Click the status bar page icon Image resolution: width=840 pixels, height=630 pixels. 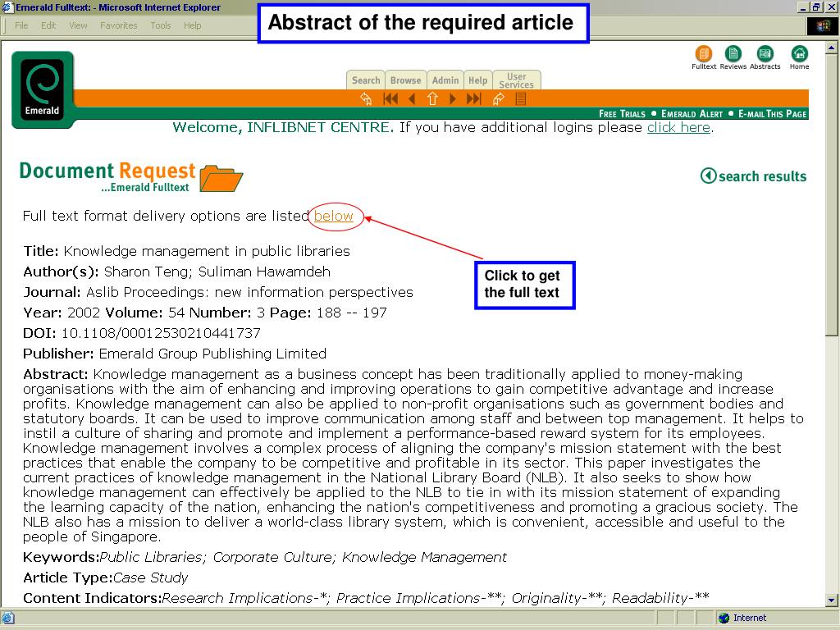click(7, 618)
